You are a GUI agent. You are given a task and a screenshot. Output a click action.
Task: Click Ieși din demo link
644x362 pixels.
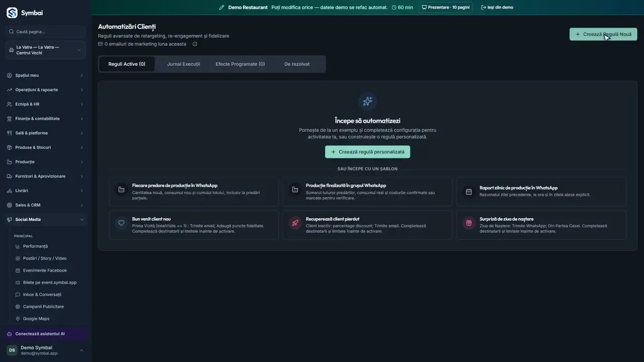click(x=497, y=8)
